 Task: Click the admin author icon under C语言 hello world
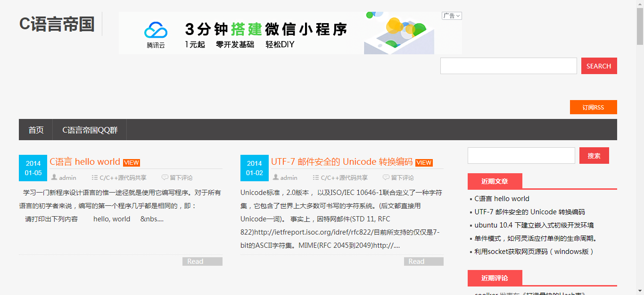pos(54,177)
